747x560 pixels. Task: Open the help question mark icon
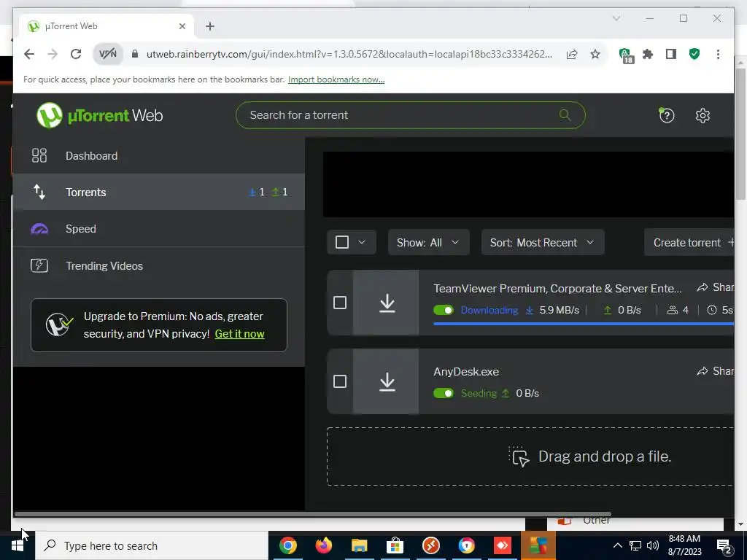click(x=667, y=115)
